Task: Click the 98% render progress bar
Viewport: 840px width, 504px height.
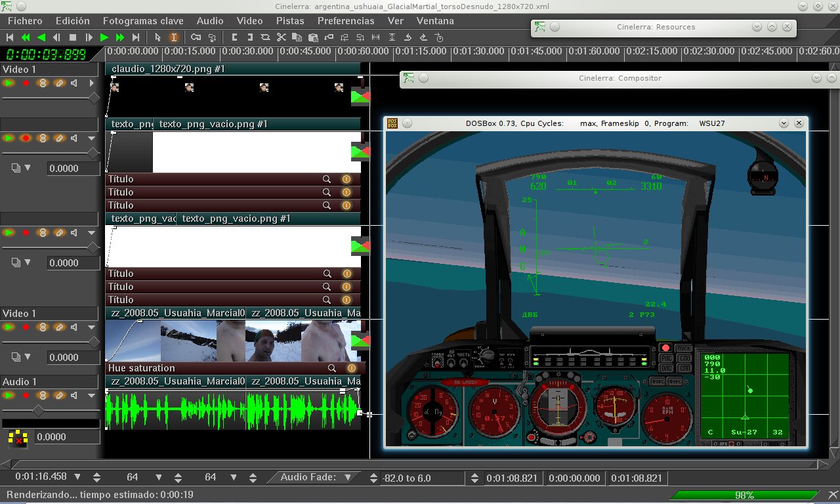Action: point(744,495)
